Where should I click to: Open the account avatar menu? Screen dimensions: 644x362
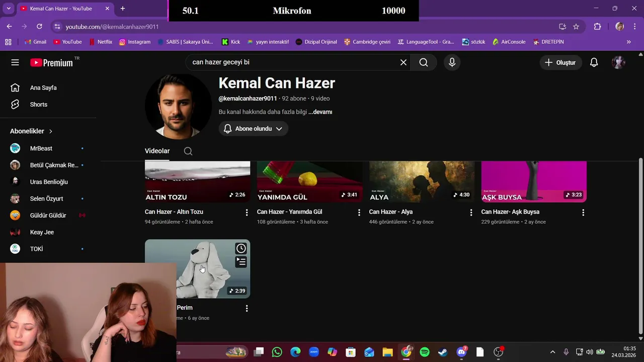[x=618, y=62]
